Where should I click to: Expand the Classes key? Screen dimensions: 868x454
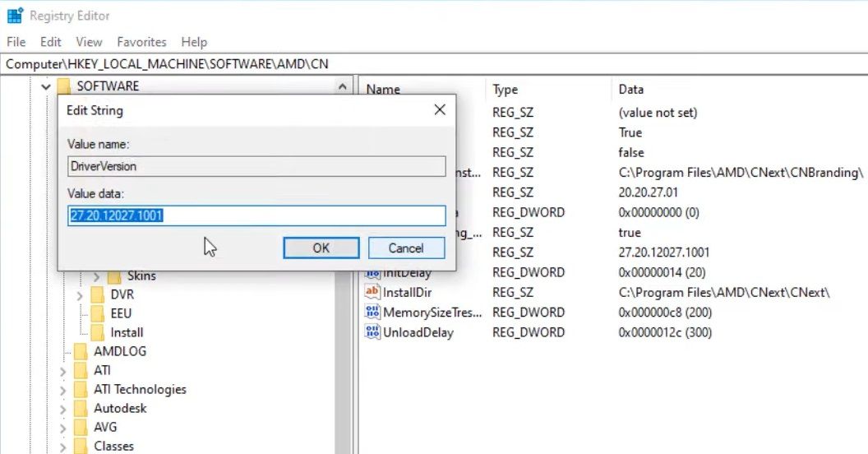(x=63, y=447)
